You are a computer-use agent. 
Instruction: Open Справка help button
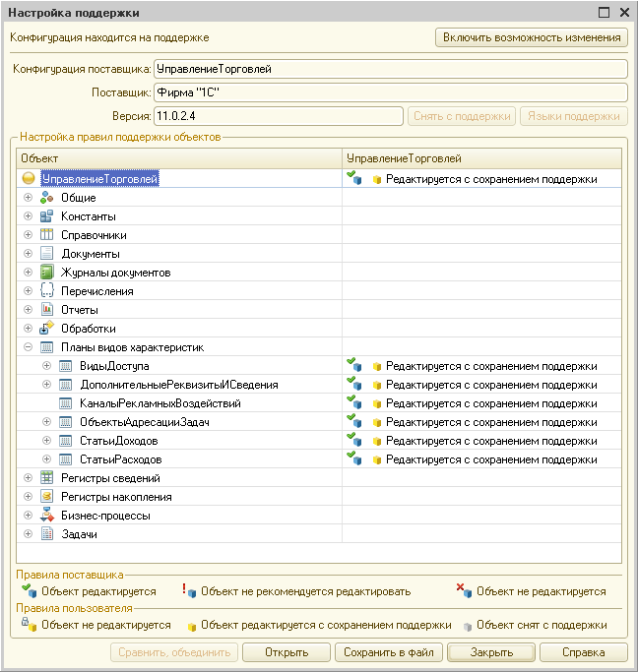click(x=584, y=652)
